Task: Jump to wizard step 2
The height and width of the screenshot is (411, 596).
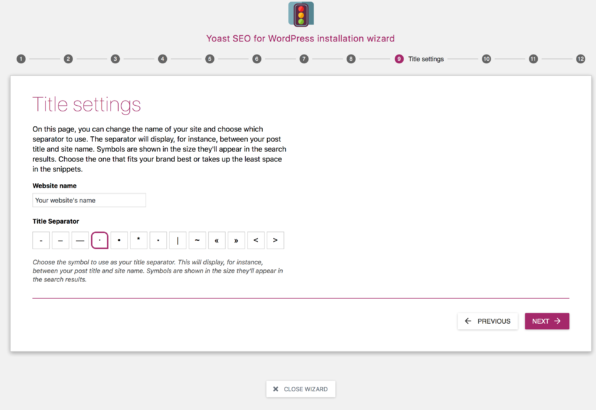Action: [x=68, y=59]
